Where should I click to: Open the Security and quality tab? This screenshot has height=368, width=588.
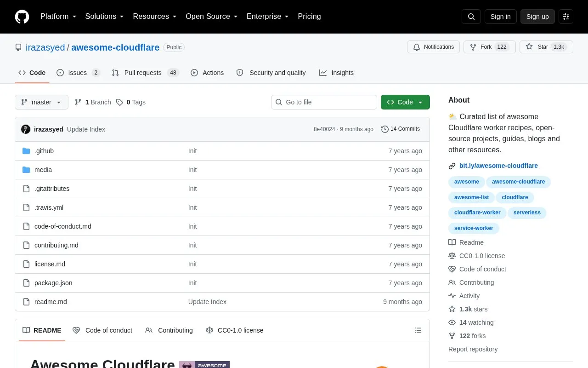coord(271,73)
